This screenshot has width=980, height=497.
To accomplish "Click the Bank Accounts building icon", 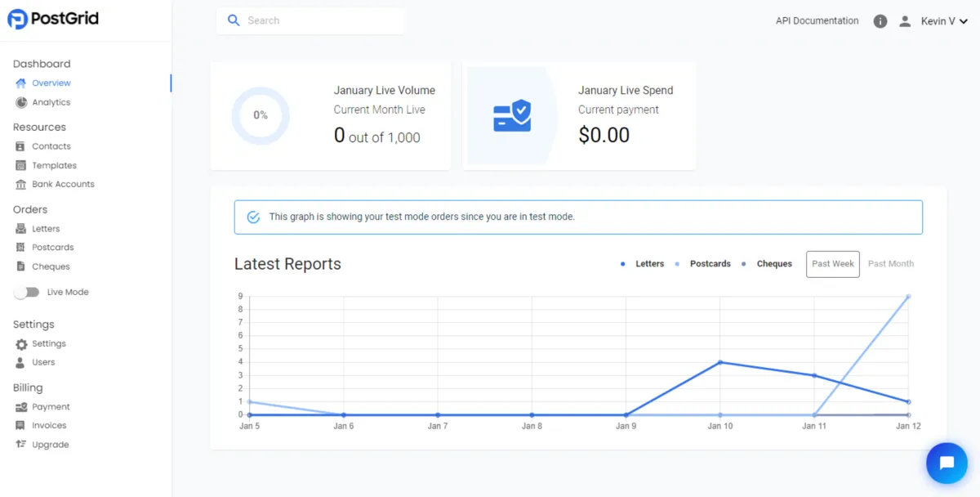I will [21, 185].
